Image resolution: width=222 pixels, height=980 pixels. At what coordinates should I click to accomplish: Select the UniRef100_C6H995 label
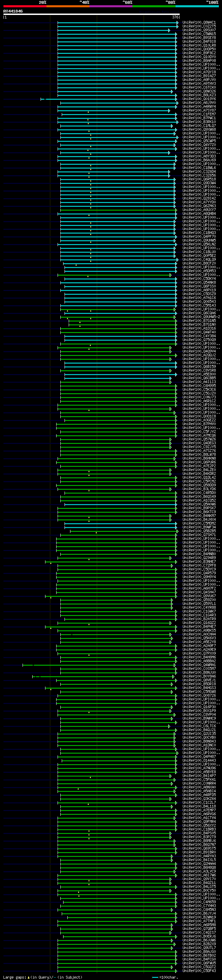coord(199,386)
